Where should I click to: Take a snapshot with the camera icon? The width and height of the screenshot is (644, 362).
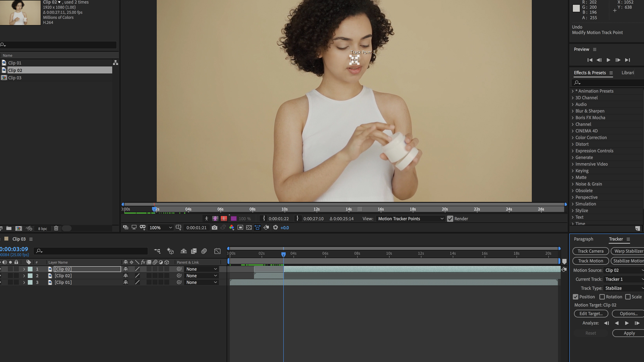214,228
